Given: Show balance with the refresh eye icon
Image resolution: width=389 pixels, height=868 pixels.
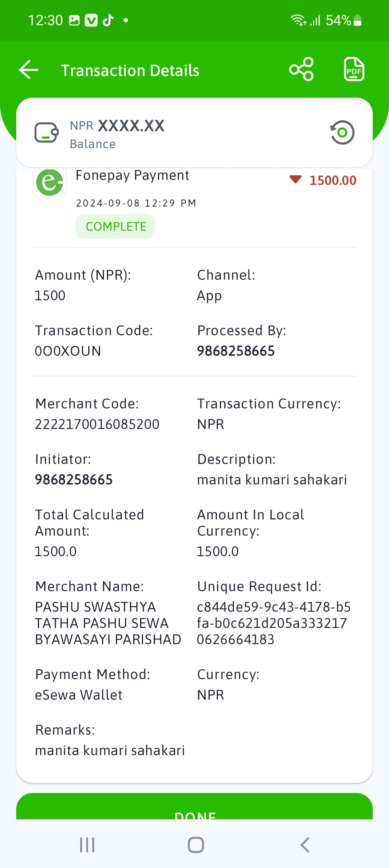Looking at the screenshot, I should coord(342,132).
